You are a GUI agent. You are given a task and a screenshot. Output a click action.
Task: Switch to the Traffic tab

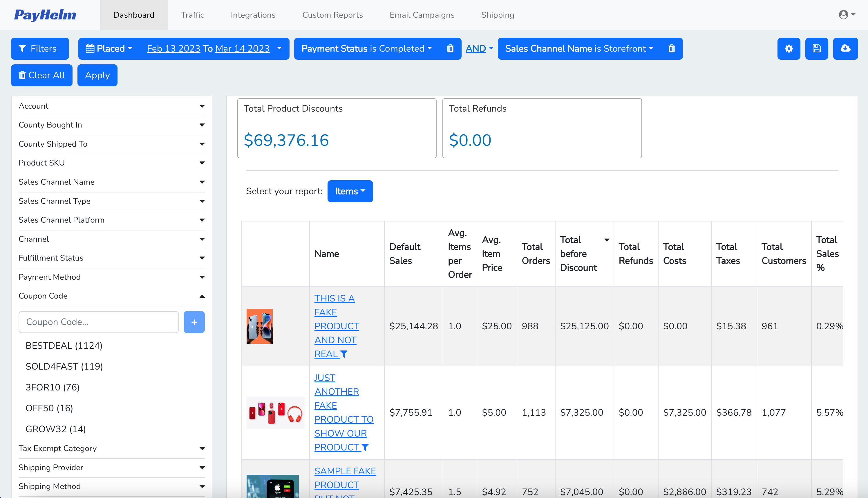[x=192, y=15]
